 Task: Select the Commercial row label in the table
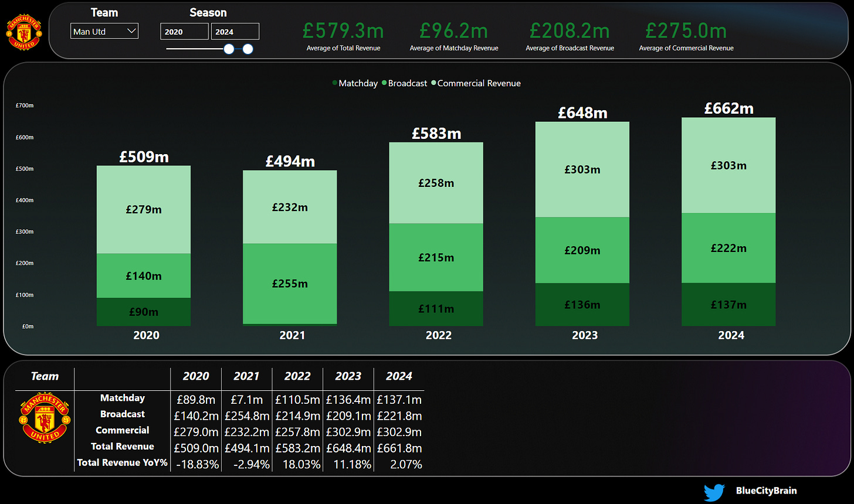pyautogui.click(x=122, y=430)
